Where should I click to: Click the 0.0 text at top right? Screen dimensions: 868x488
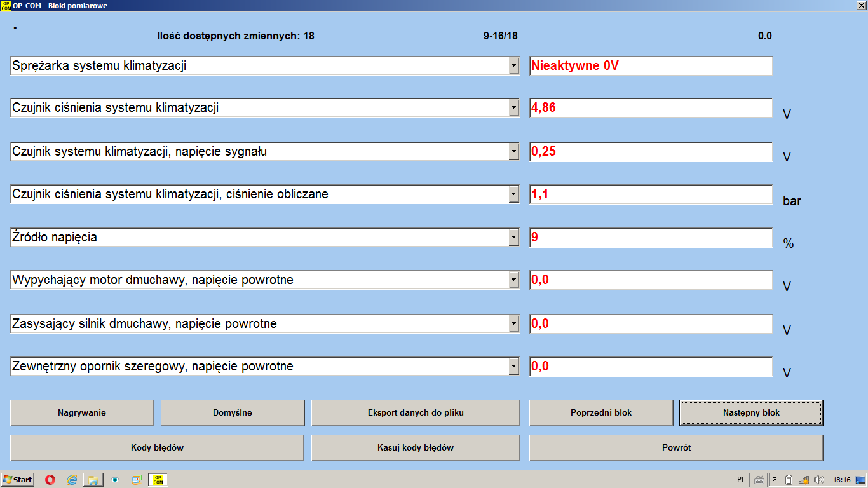pos(765,36)
